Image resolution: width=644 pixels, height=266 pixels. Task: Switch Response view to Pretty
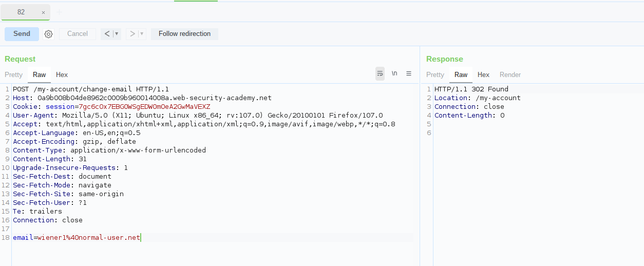(x=435, y=75)
